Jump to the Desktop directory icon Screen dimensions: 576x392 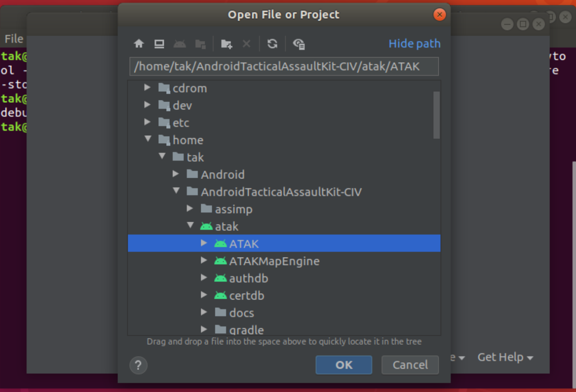coord(159,44)
